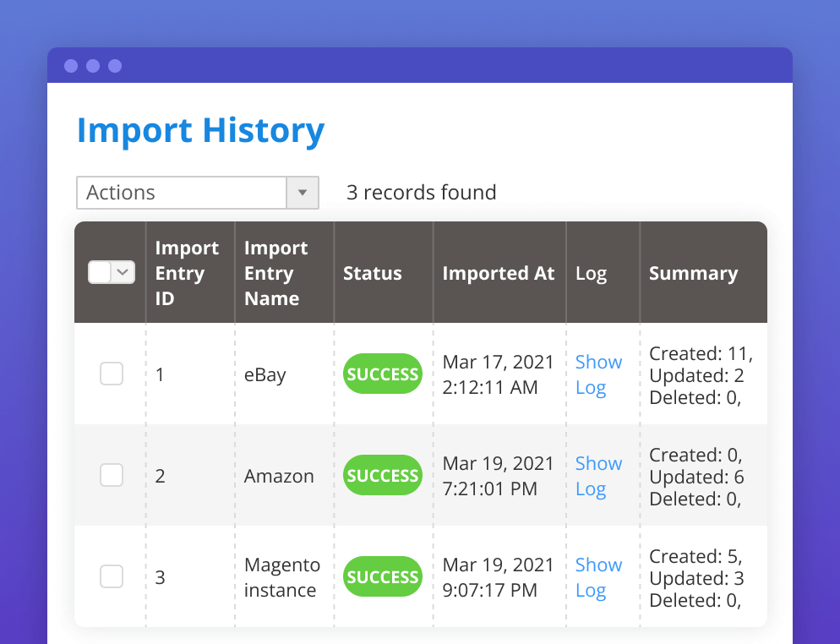Open the Actions combo box arrow
Screen dimensions: 840x644
302,193
